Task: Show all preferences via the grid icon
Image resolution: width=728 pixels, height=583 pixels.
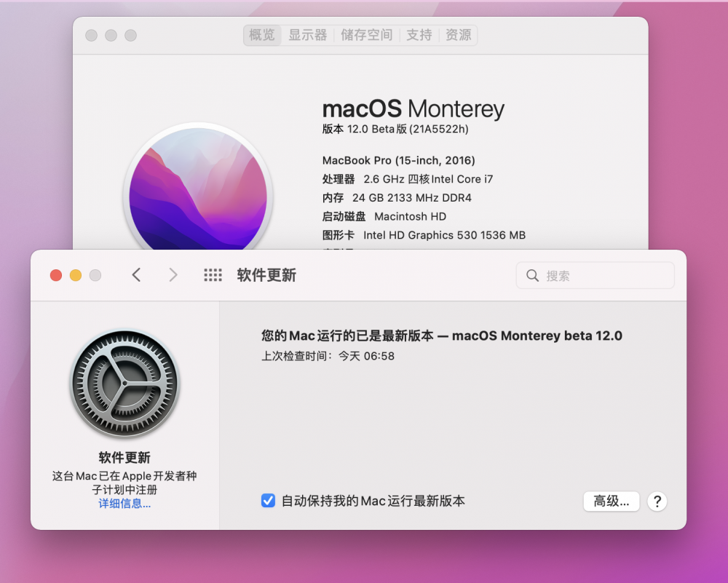Action: click(213, 275)
